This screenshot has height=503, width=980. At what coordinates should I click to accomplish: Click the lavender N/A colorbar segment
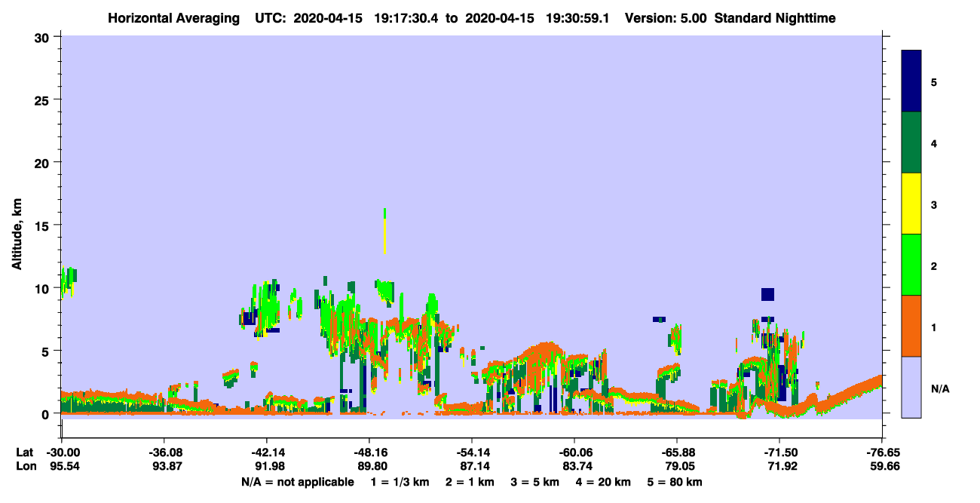coord(911,387)
